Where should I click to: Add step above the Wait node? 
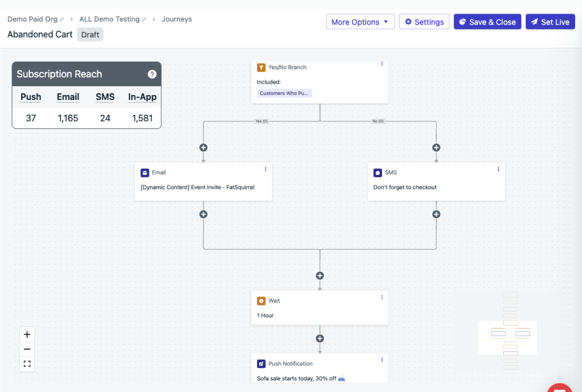click(320, 276)
